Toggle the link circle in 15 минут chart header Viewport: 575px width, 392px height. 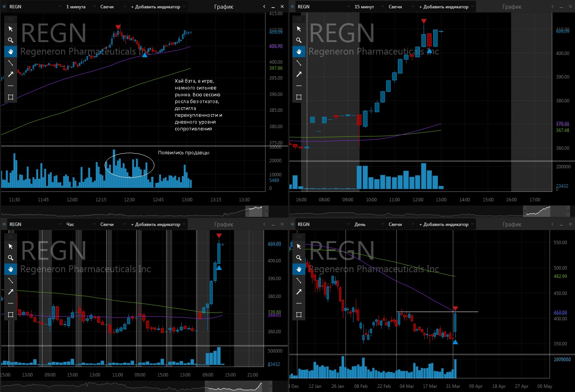(x=292, y=7)
